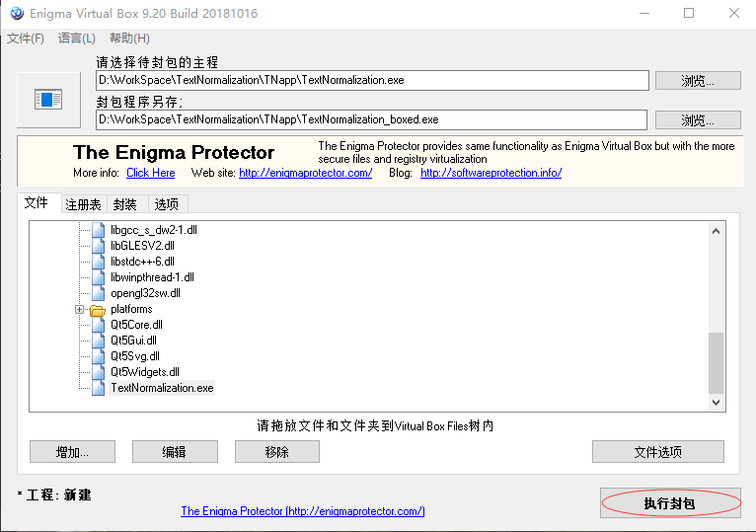756x532 pixels.
Task: Click The Enigma Protector banner heading
Action: (174, 152)
